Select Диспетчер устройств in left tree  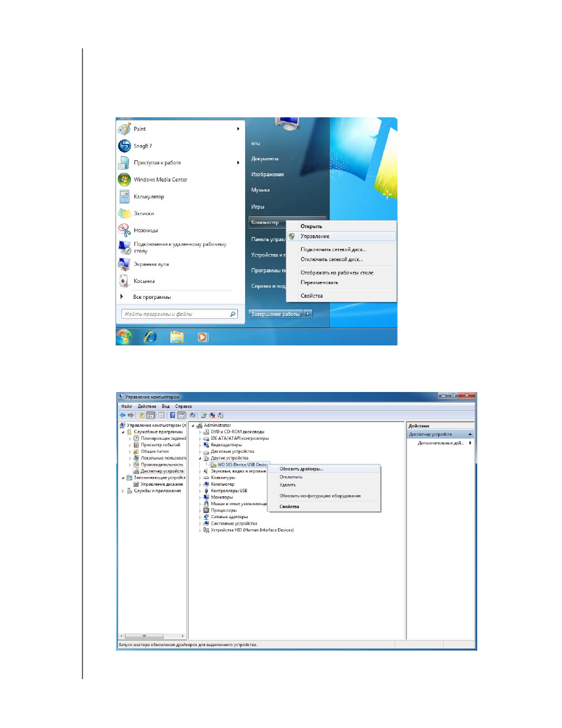(x=161, y=471)
